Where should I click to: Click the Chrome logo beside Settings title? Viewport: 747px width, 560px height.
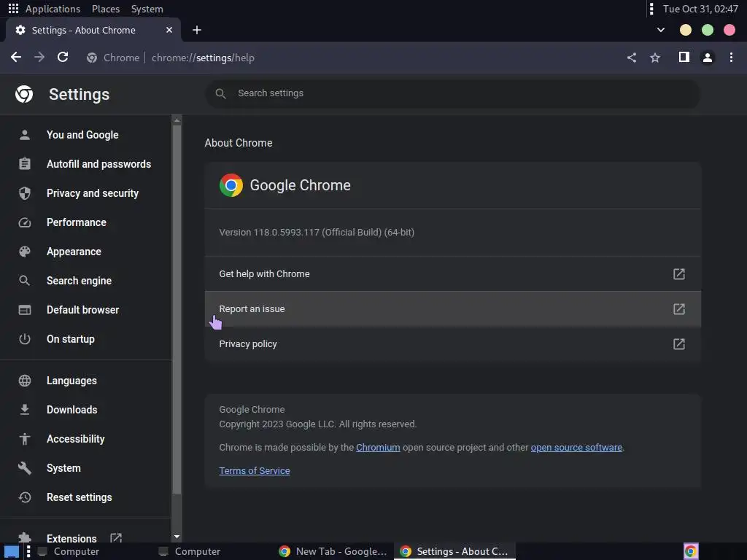pyautogui.click(x=24, y=94)
